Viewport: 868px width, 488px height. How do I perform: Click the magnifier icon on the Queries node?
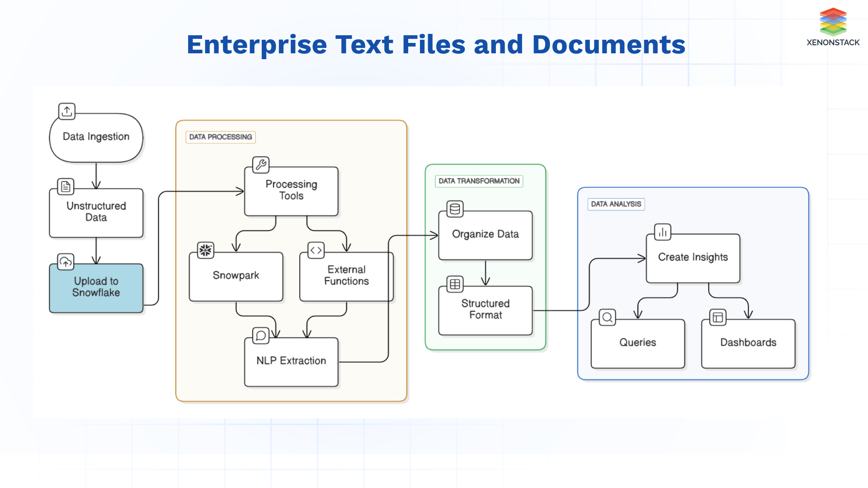[x=607, y=317]
